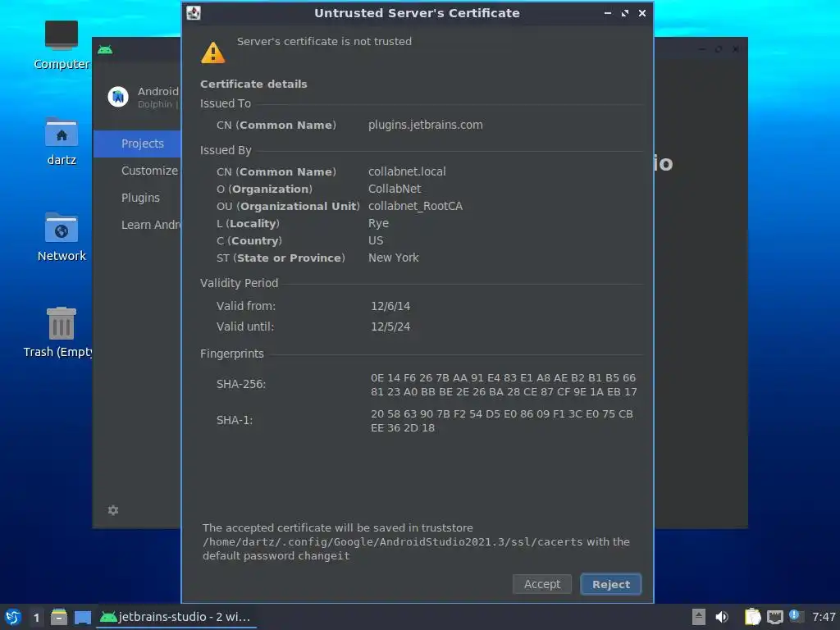
Task: Select the CollabNet organization value
Action: [x=395, y=189]
